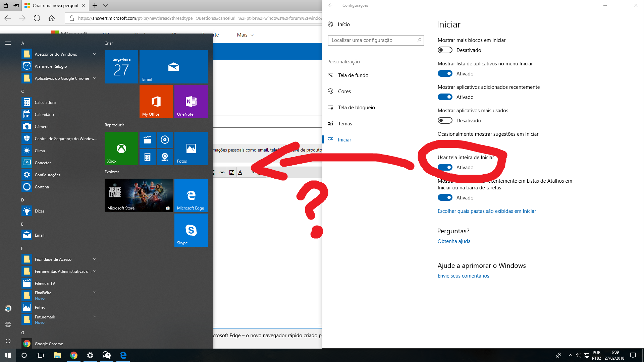
Task: Click insert image icon in editor toolbar
Action: pyautogui.click(x=232, y=172)
